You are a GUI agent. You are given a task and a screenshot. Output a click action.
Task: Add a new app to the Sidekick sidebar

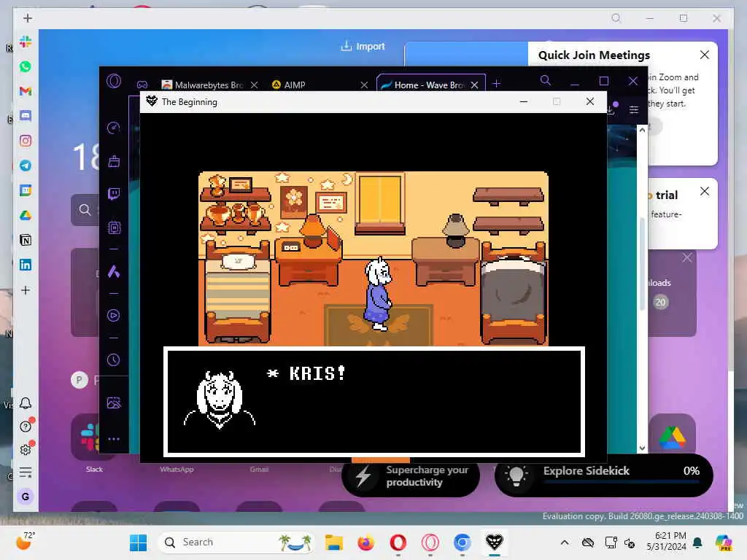26,290
